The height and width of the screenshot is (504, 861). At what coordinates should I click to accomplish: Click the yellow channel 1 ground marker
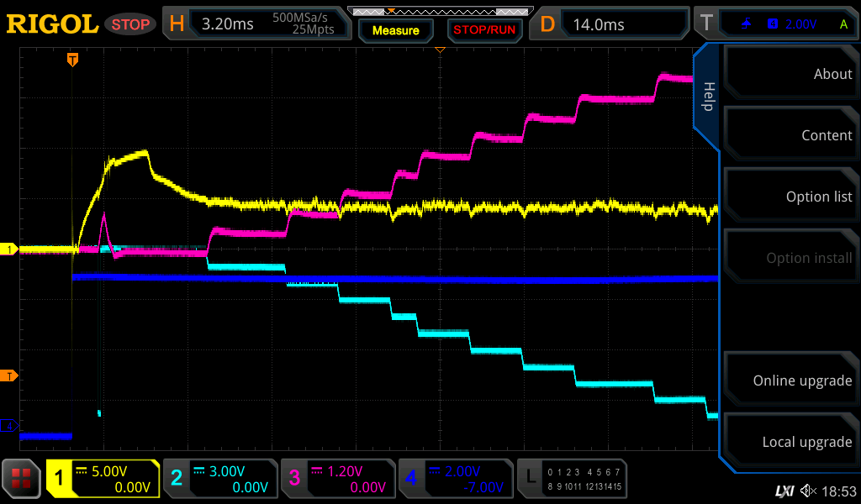10,249
